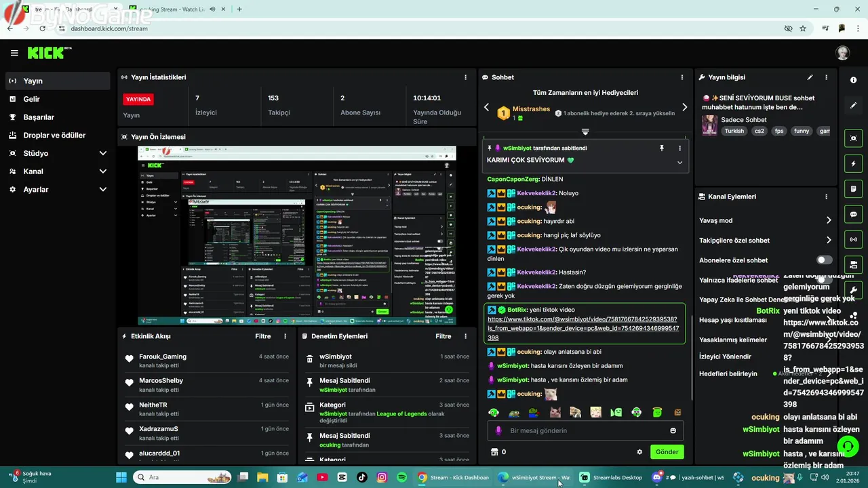Viewport: 868px width, 488px height.
Task: Open Denetim Eylemleri three-dot menu
Action: (x=465, y=336)
